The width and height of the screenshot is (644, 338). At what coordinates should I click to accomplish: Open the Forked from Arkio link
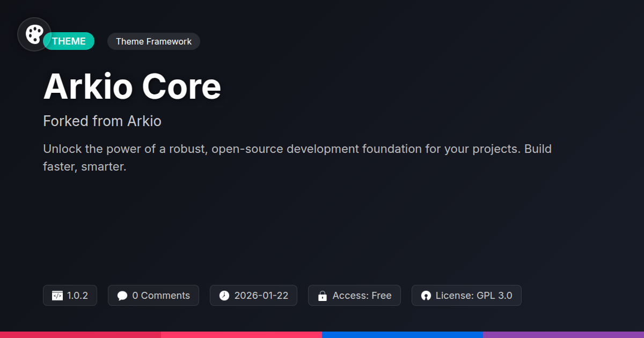click(102, 121)
